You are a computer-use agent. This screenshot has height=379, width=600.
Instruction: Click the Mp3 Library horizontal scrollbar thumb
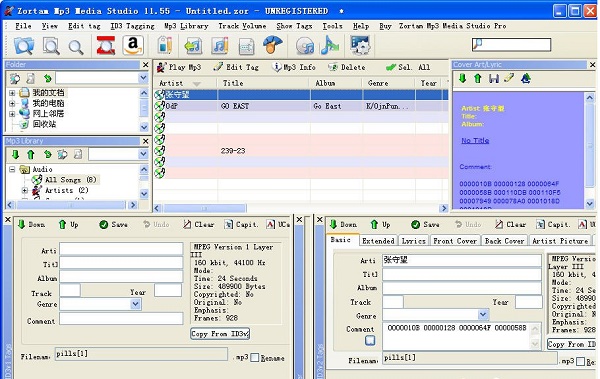pos(71,205)
